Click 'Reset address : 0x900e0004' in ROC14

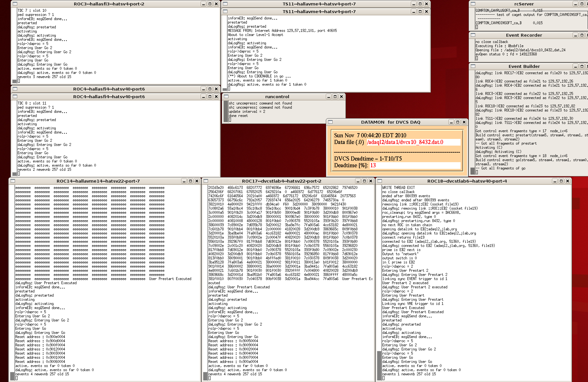point(40,337)
